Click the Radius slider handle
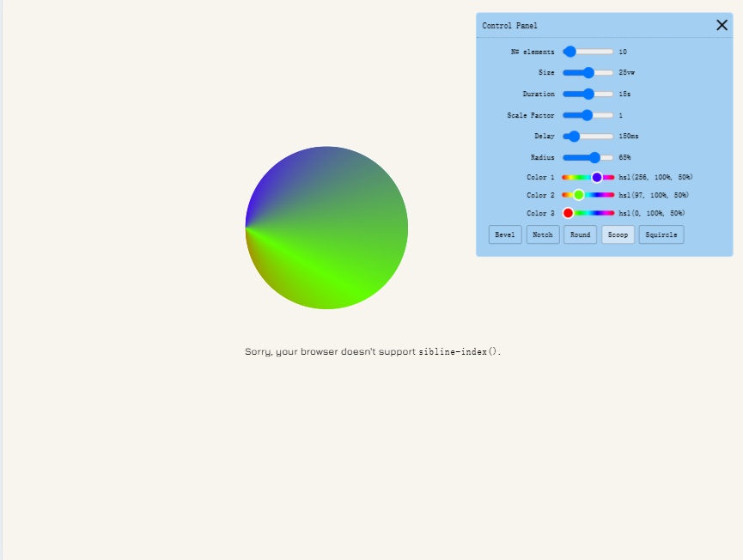The height and width of the screenshot is (560, 743). click(x=594, y=157)
